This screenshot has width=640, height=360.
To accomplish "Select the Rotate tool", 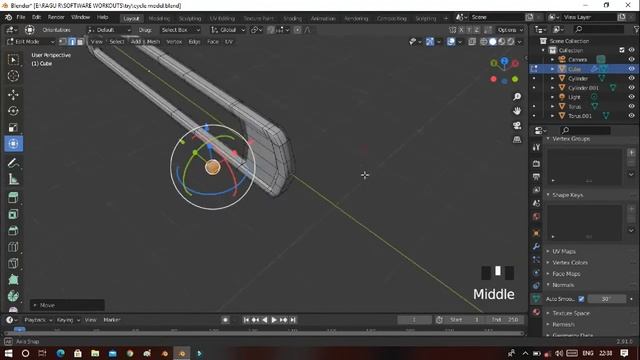I will pyautogui.click(x=13, y=111).
